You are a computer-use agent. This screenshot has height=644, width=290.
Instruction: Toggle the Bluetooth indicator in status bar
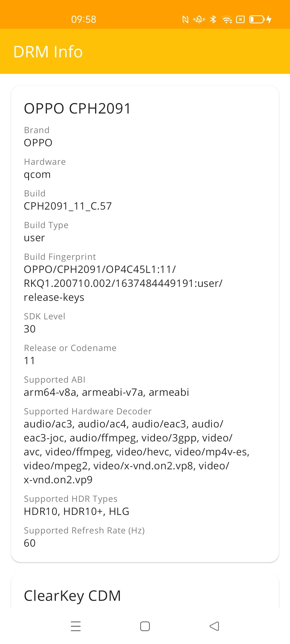click(x=213, y=19)
